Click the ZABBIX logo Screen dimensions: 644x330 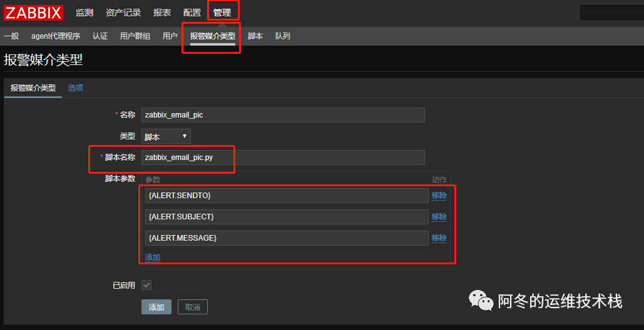pyautogui.click(x=33, y=12)
